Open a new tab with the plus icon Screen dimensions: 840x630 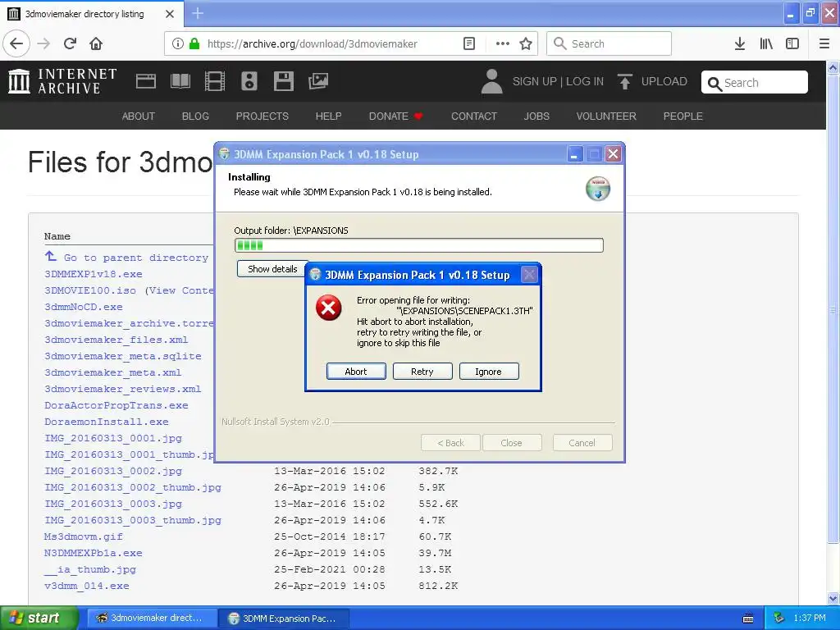point(198,13)
